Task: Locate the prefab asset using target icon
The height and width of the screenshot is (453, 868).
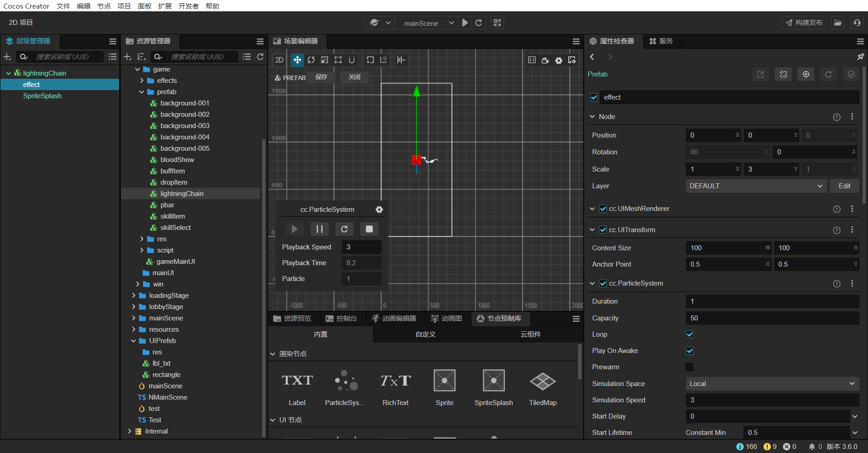Action: [x=806, y=74]
